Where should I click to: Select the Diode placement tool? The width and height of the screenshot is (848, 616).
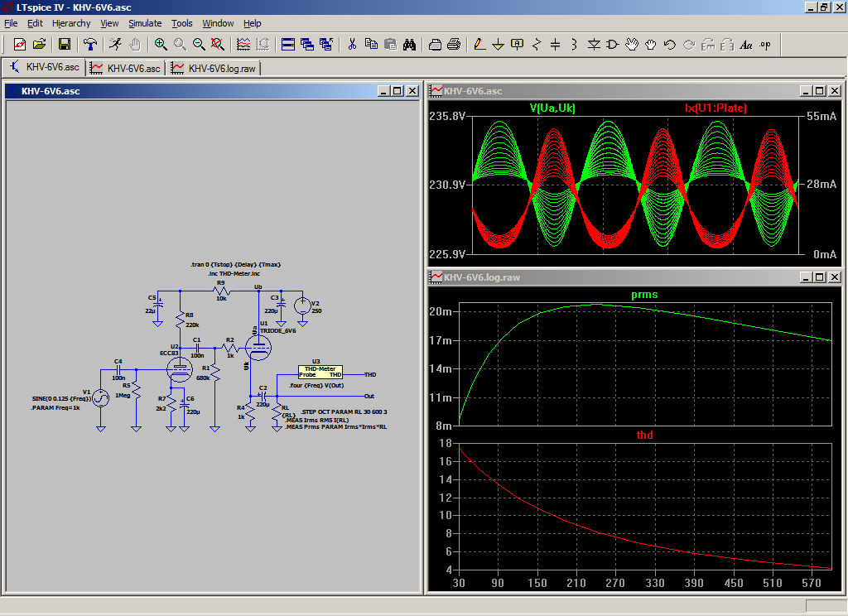click(594, 45)
